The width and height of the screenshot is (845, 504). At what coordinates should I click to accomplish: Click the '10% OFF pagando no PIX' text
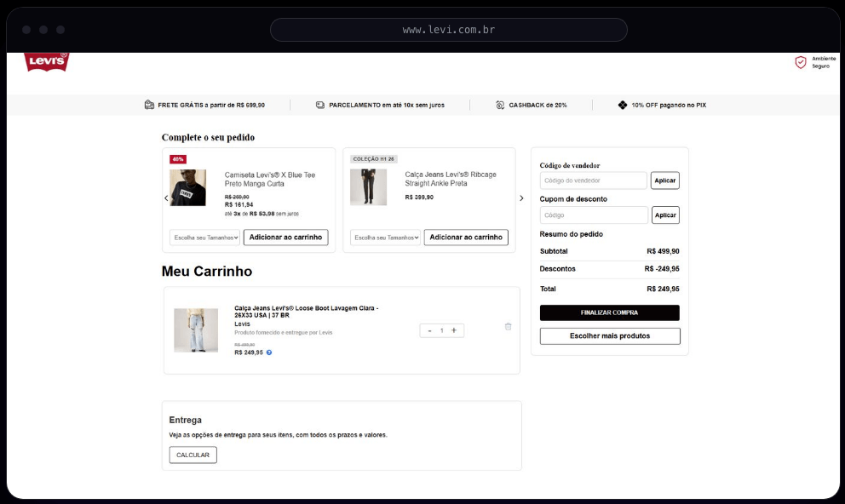click(x=669, y=105)
